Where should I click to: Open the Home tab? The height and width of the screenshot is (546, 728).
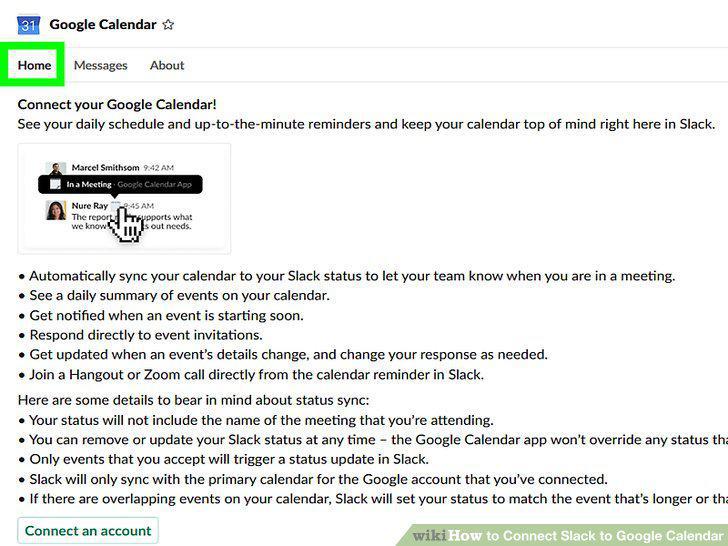point(34,65)
